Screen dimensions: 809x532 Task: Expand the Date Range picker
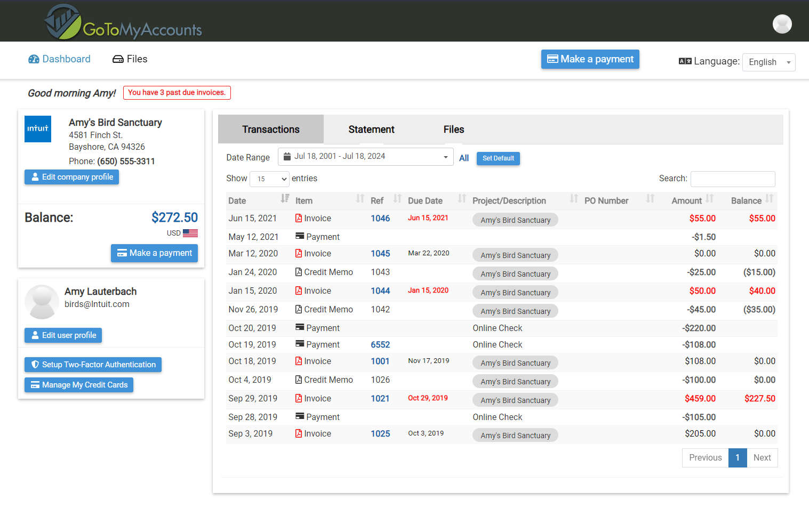[366, 157]
